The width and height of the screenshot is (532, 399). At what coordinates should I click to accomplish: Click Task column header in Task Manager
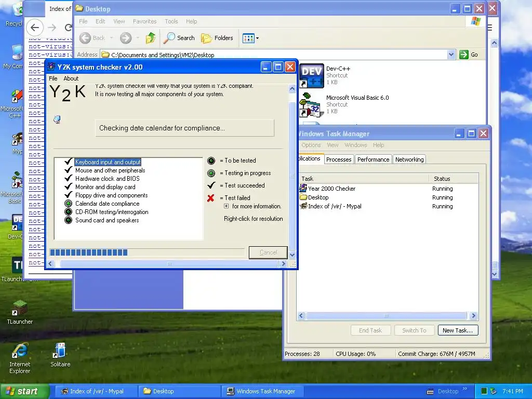click(363, 179)
